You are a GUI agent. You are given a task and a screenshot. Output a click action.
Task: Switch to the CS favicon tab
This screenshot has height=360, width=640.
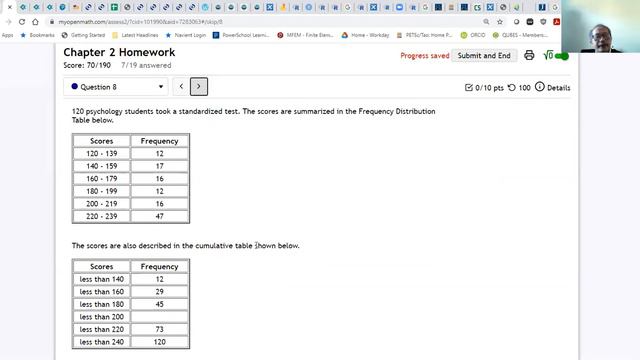click(x=477, y=7)
